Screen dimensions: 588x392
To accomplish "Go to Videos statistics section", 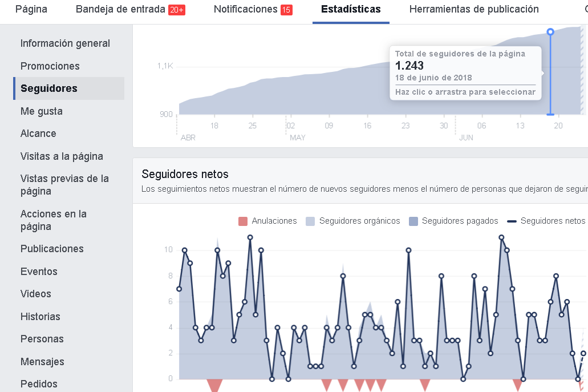I will coord(36,294).
